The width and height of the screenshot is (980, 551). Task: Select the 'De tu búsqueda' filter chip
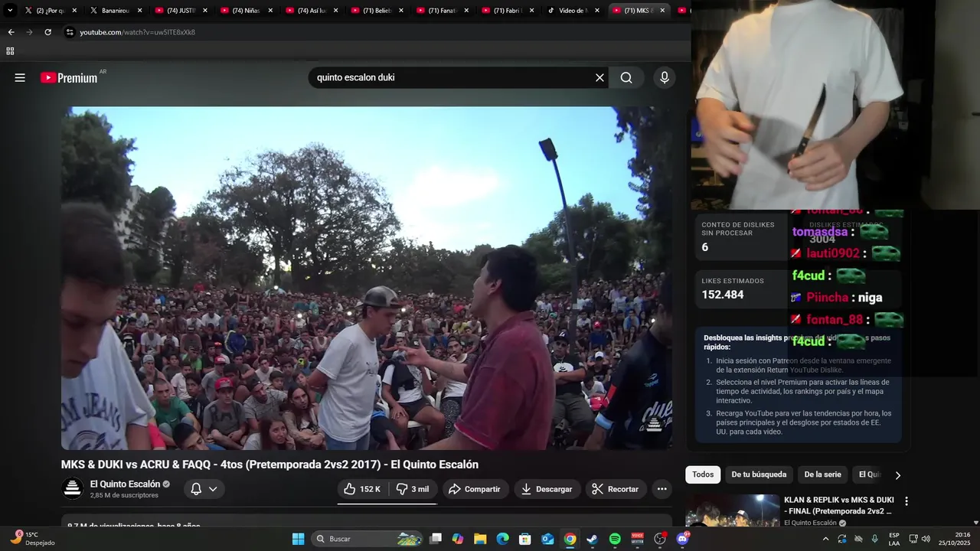click(759, 474)
